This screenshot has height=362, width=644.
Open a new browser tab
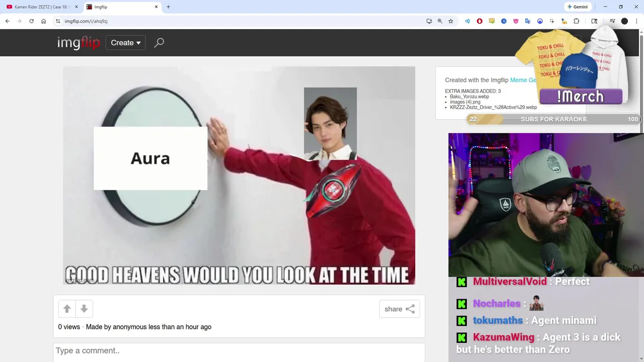pos(168,7)
